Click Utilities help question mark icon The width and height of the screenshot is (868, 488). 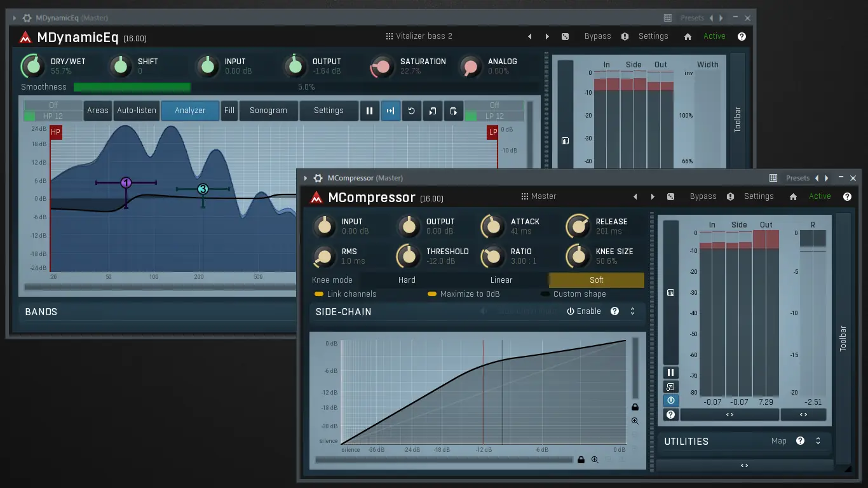click(800, 440)
